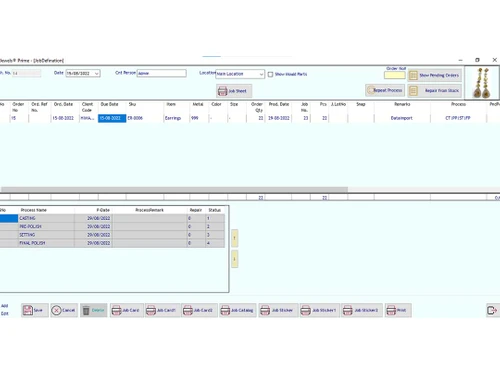Open the Job Catalog printout
Image resolution: width=500 pixels, height=375 pixels.
click(238, 310)
